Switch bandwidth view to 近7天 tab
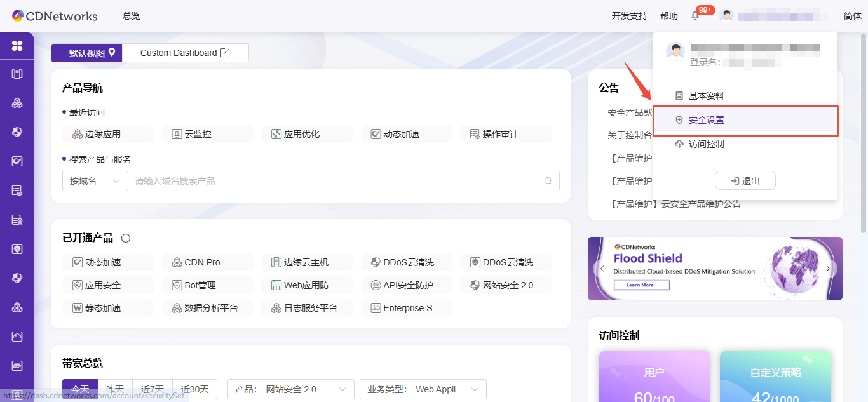This screenshot has width=868, height=402. (x=153, y=389)
